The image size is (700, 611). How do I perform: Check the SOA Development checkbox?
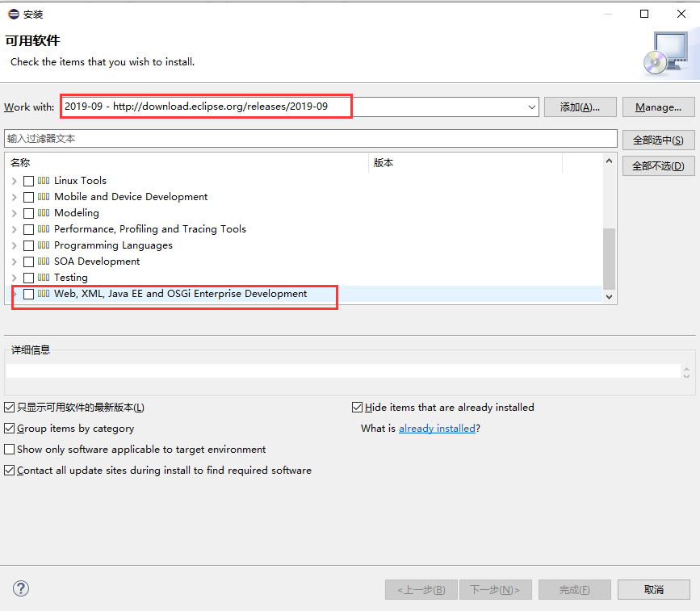(x=28, y=262)
